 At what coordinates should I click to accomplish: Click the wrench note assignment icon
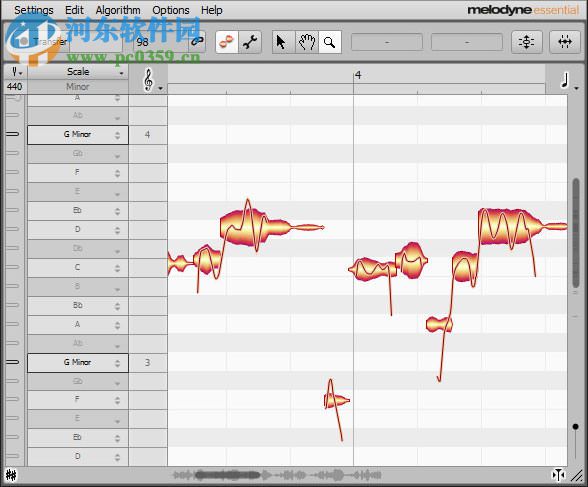tap(250, 42)
